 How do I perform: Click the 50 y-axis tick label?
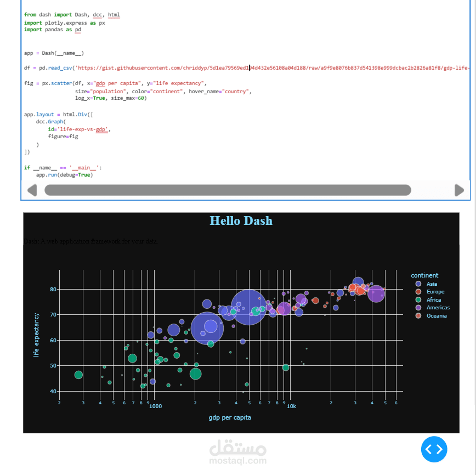53,366
